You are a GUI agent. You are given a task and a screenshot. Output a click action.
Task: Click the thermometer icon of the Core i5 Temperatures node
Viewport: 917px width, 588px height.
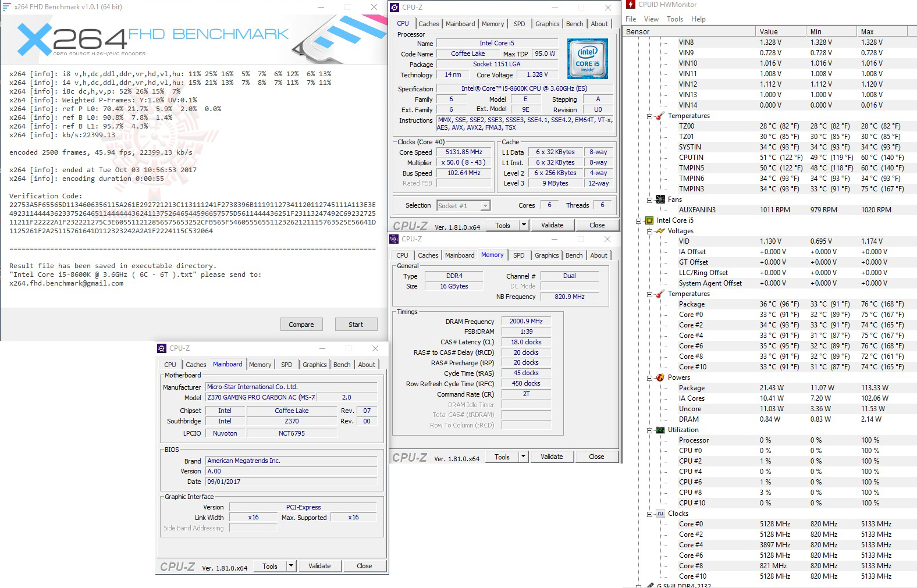tap(660, 294)
